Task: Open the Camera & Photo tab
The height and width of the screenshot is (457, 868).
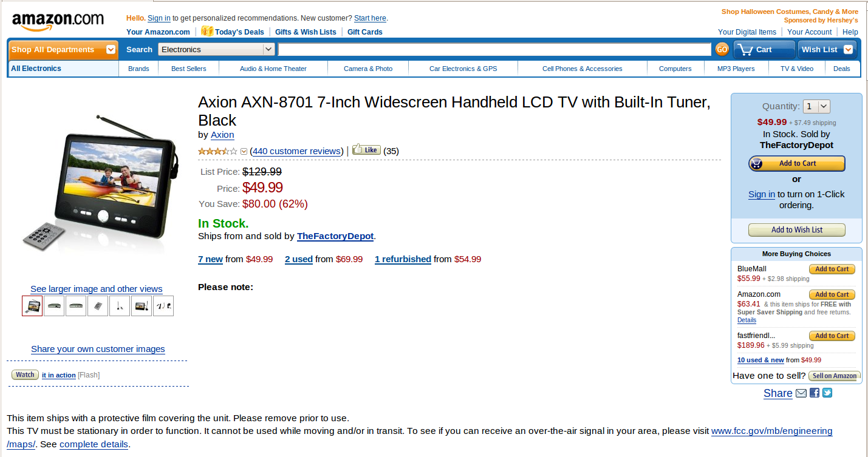Action: [x=368, y=69]
